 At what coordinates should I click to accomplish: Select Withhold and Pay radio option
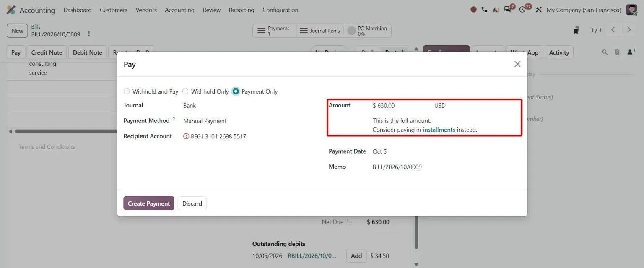click(127, 91)
